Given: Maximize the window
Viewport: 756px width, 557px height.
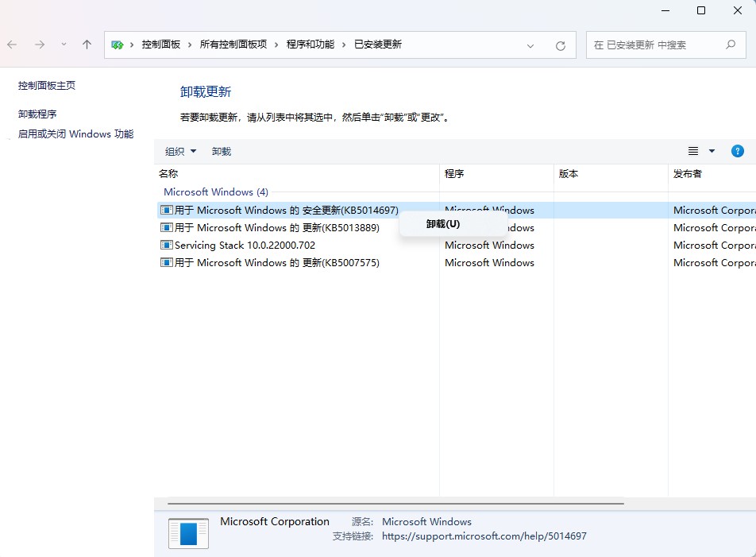Looking at the screenshot, I should click(x=701, y=10).
